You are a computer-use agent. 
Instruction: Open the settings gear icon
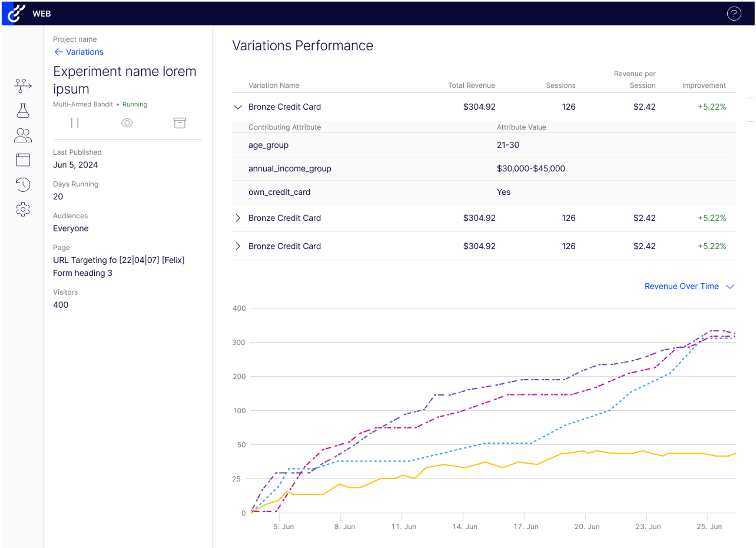pos(23,209)
